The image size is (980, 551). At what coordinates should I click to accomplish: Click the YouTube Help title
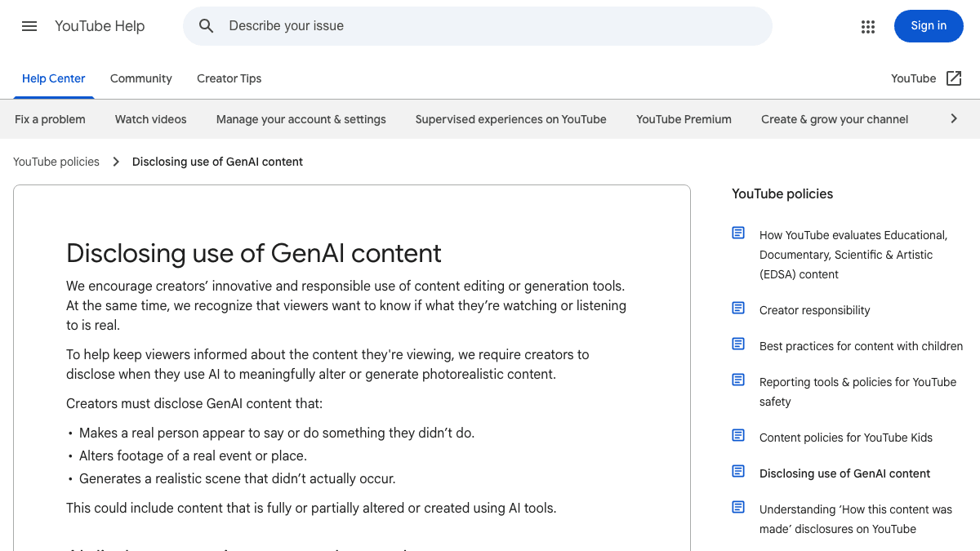(x=100, y=26)
